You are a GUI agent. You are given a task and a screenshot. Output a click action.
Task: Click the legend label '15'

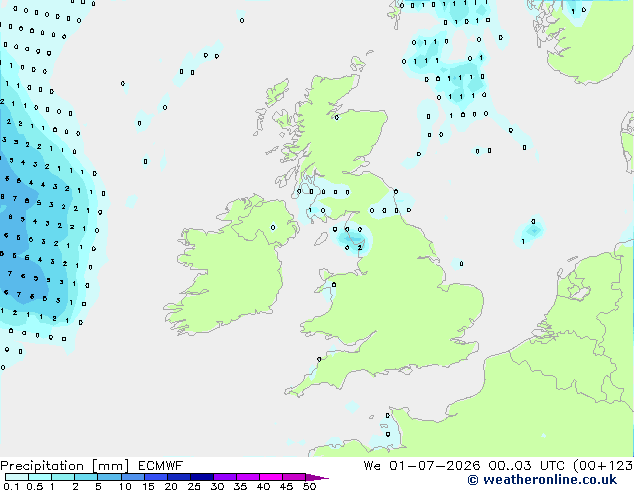coord(148,486)
